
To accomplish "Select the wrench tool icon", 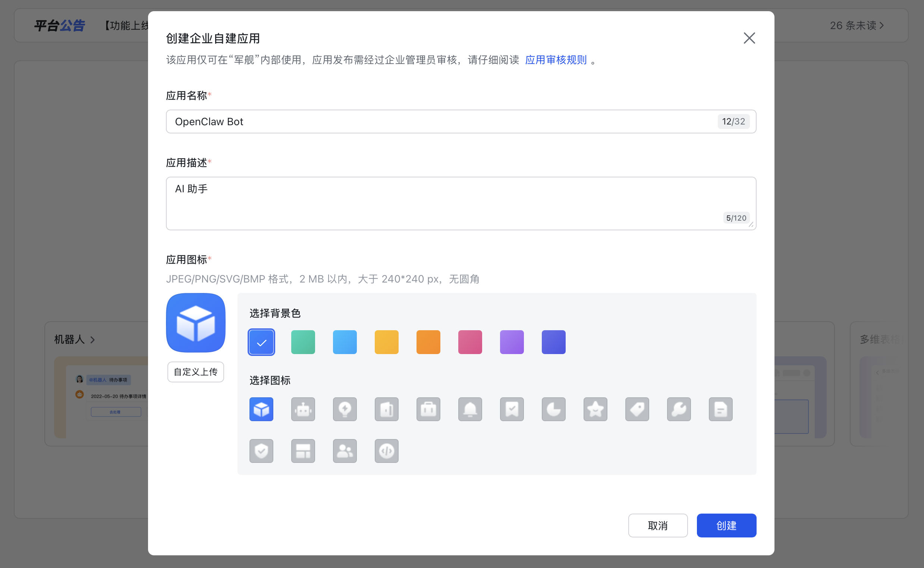I will coord(679,409).
